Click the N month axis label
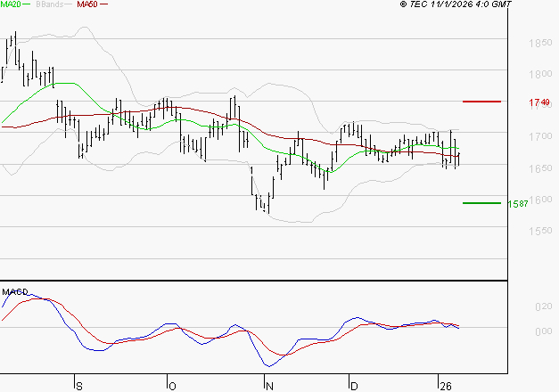 (269, 387)
